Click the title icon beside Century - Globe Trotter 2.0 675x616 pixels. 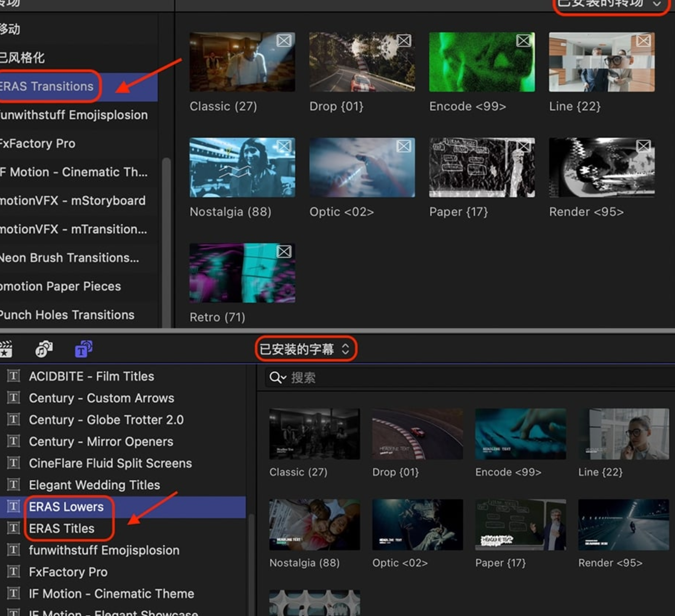pos(13,420)
